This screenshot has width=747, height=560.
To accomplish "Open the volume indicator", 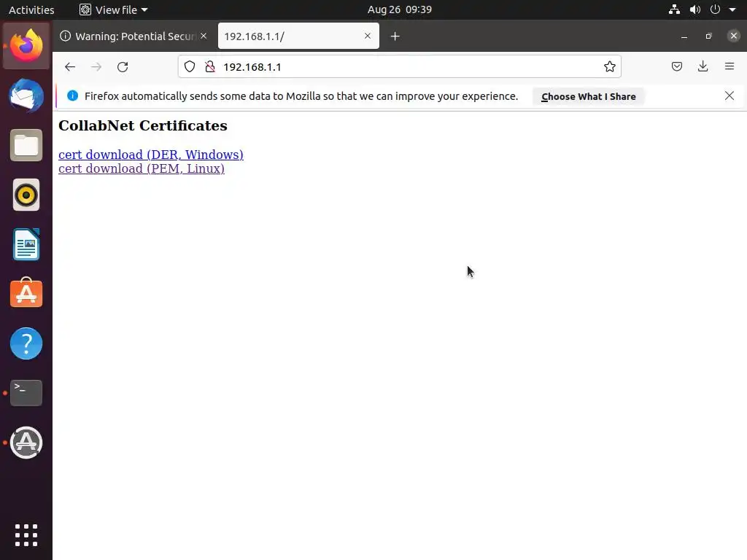I will coord(695,9).
